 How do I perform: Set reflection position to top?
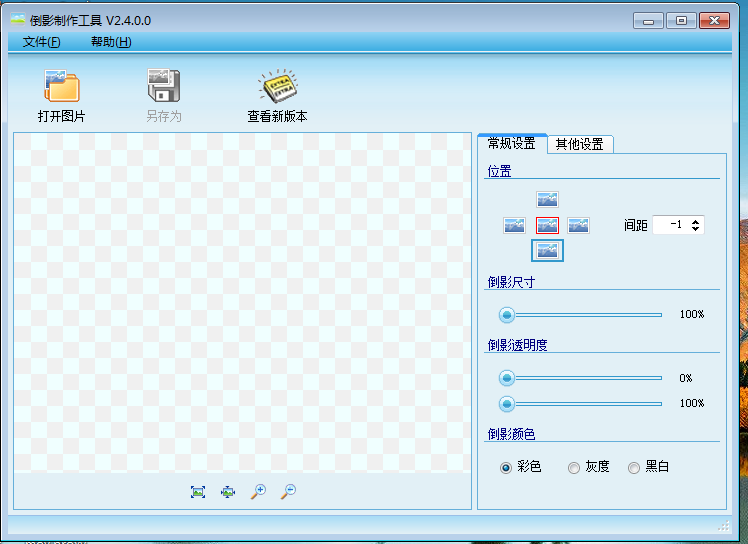click(547, 200)
